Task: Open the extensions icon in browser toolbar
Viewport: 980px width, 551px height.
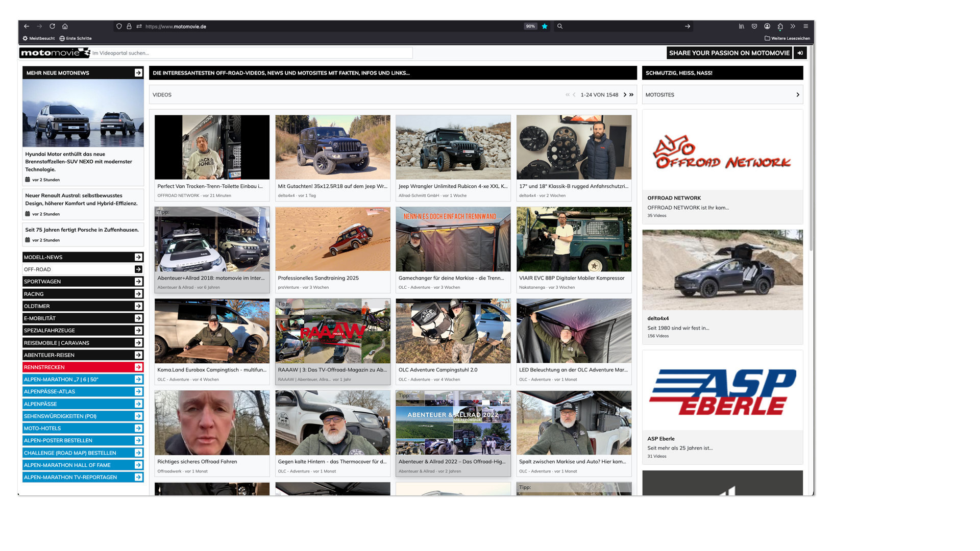Action: 780,27
